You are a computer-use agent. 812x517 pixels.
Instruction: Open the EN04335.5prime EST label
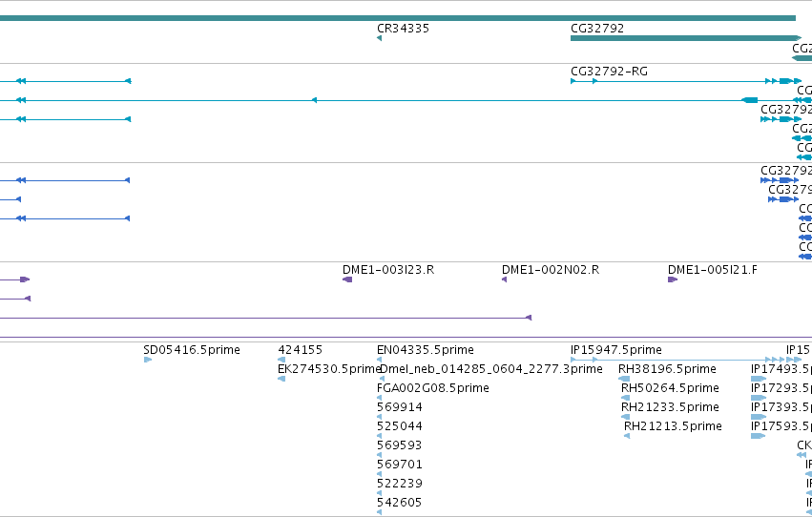click(x=426, y=350)
